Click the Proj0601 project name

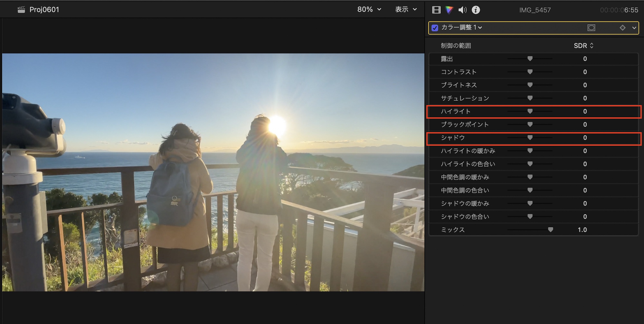[44, 10]
